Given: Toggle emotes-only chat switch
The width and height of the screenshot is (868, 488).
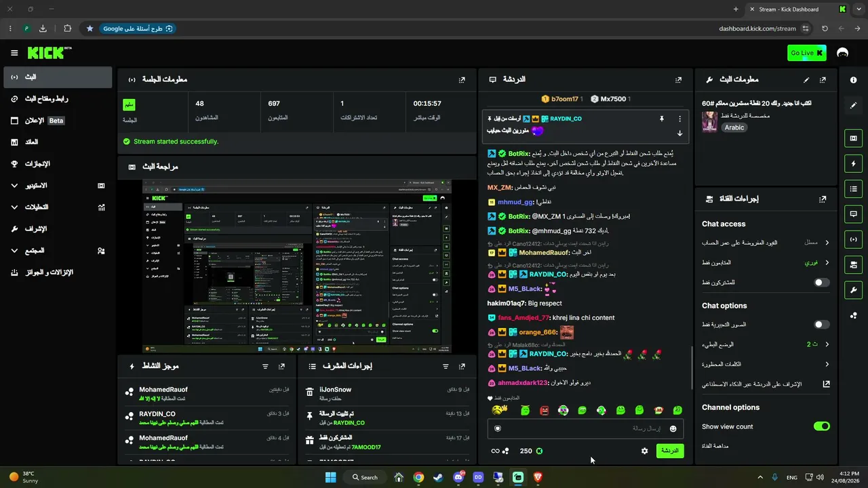Looking at the screenshot, I should tap(821, 325).
